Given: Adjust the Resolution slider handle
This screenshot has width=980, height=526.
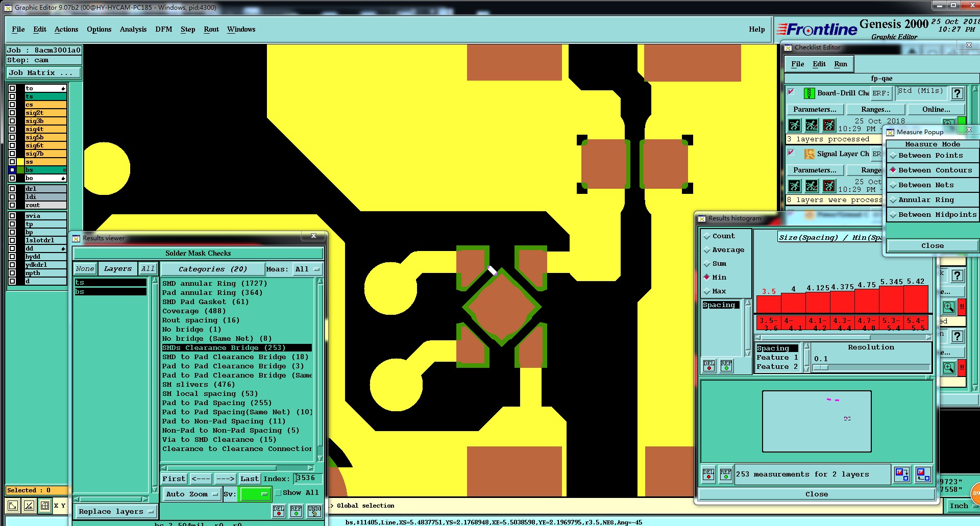Looking at the screenshot, I should [x=821, y=368].
